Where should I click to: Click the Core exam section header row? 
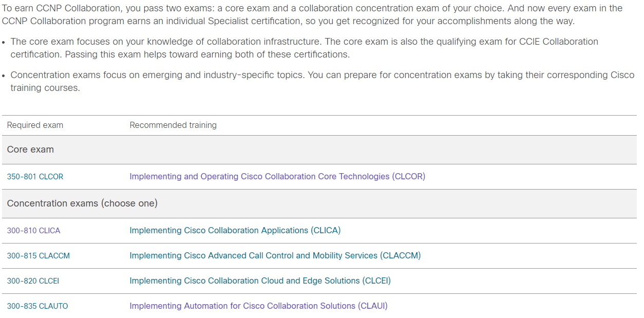pyautogui.click(x=319, y=150)
